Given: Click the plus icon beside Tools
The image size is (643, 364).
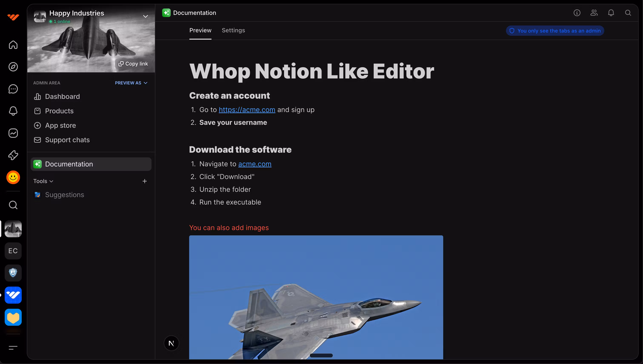Looking at the screenshot, I should 145,181.
